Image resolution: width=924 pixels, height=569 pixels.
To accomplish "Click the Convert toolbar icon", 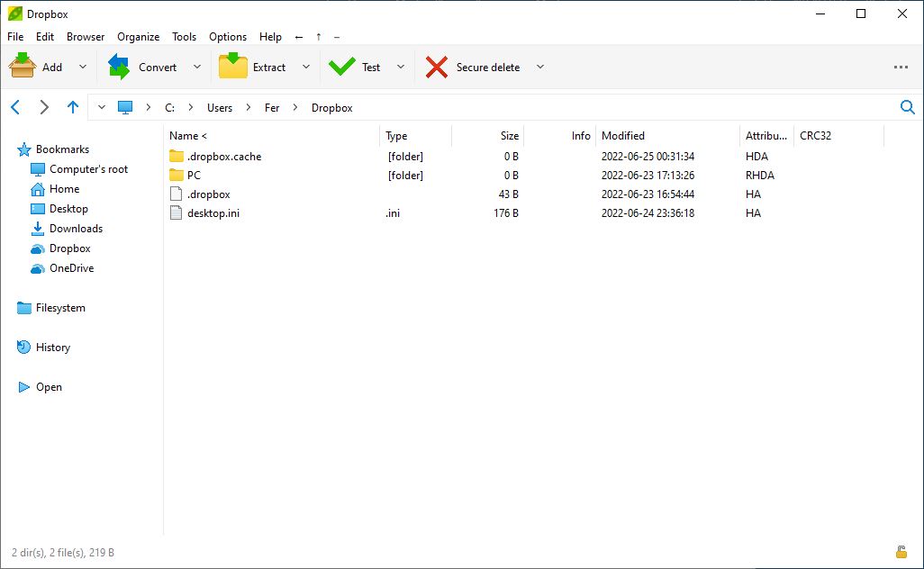I will (119, 66).
